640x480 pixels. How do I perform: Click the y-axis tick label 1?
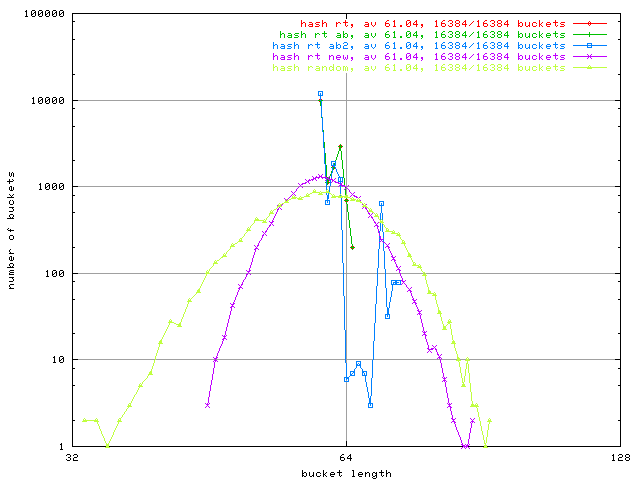(x=62, y=447)
